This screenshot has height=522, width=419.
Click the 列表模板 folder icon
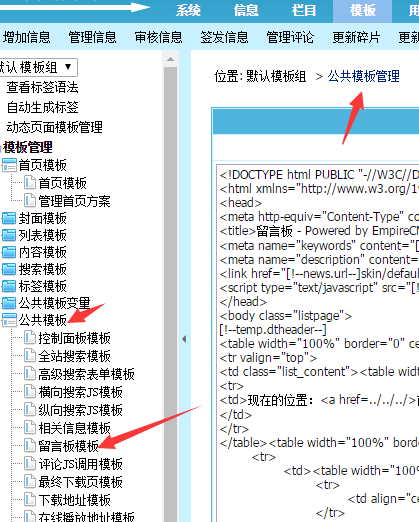pos(9,235)
